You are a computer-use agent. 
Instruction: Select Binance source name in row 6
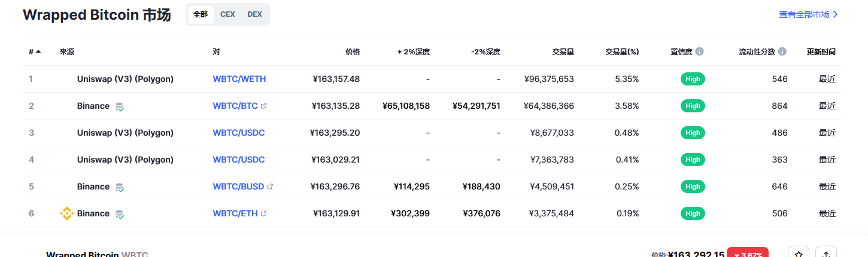(x=93, y=213)
